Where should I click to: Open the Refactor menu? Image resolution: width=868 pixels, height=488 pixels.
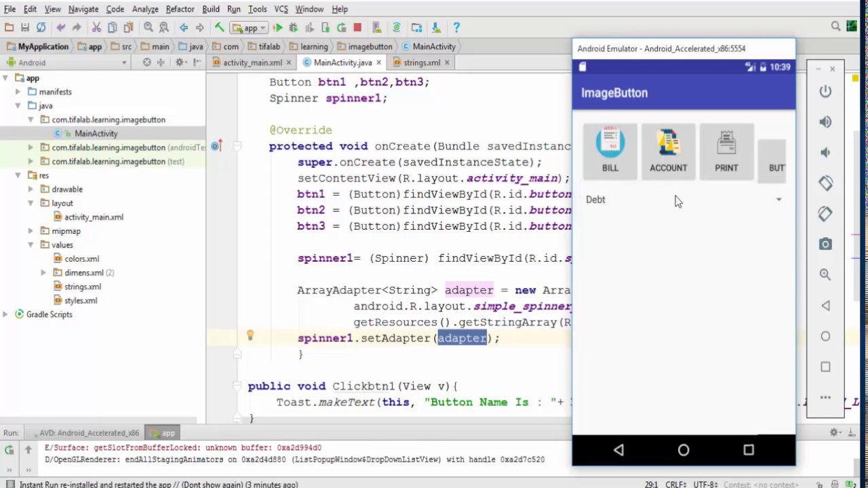tap(180, 9)
